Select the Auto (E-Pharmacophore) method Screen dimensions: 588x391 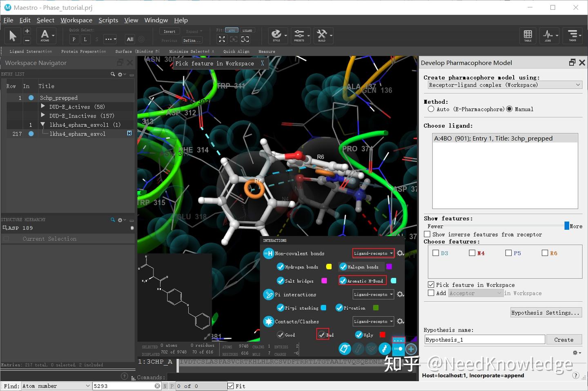[431, 109]
